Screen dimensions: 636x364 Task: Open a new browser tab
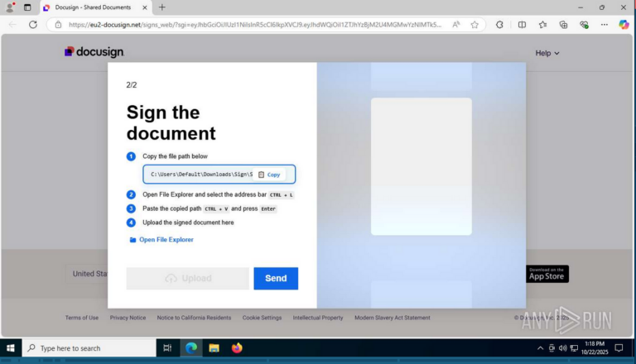161,7
